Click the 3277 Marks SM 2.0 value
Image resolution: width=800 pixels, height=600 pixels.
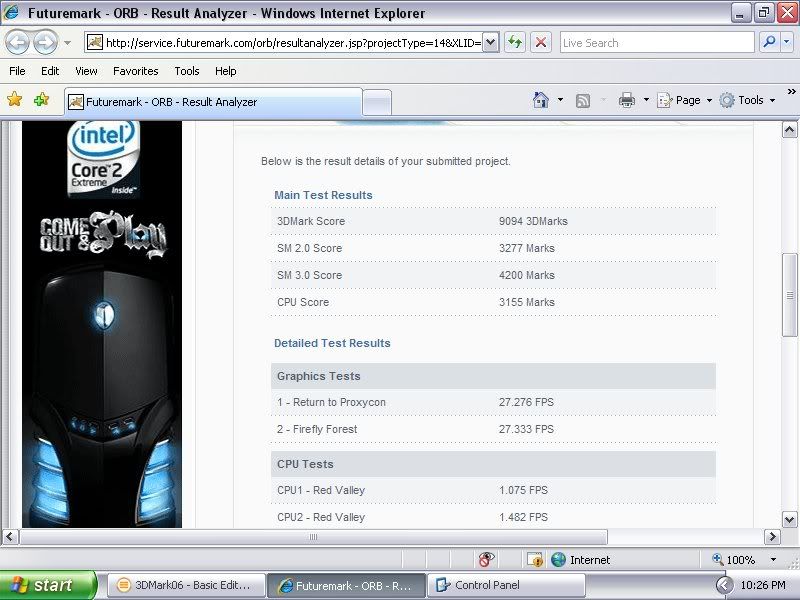(x=527, y=248)
